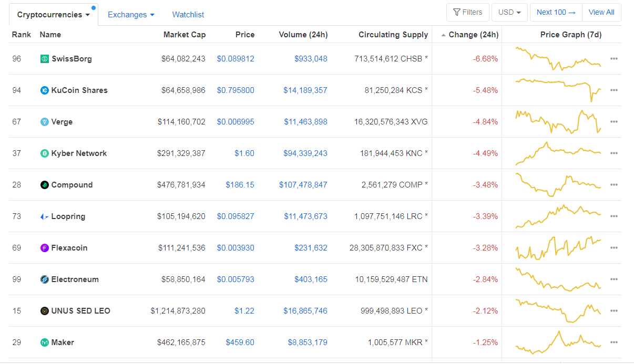The height and width of the screenshot is (364, 634).
Task: Open the Maker coin name link
Action: [63, 342]
